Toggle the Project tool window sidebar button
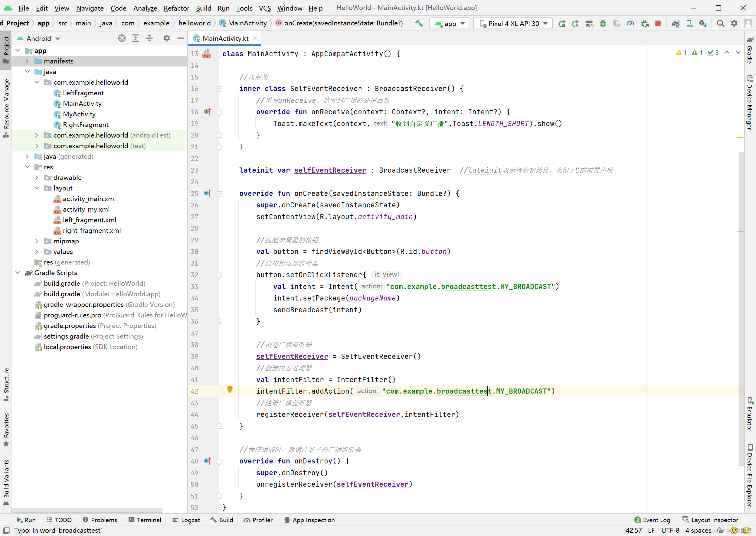 click(6, 50)
